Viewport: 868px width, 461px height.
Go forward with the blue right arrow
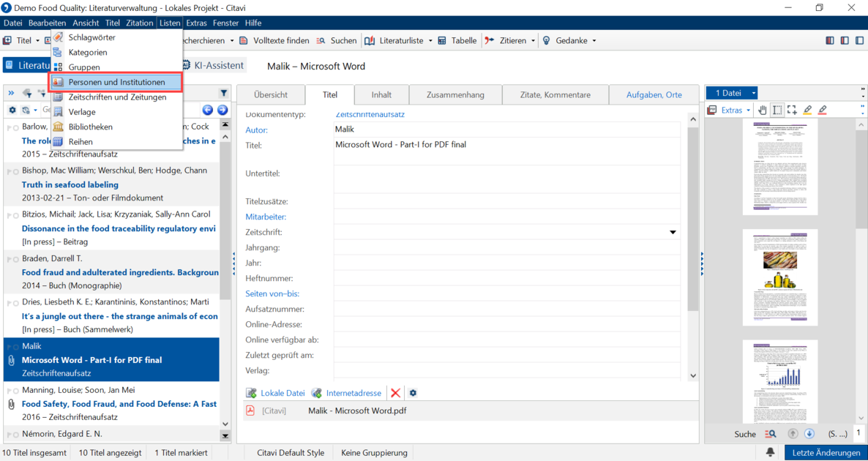222,110
